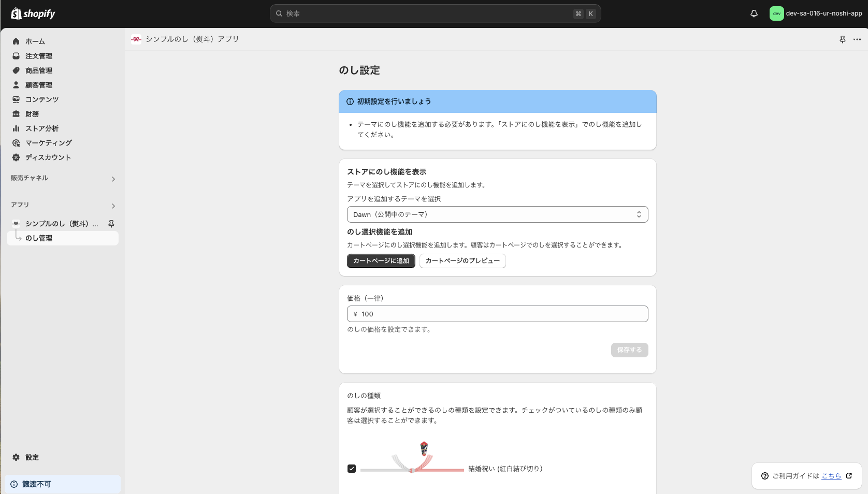
Task: Select 財務 in the sidebar
Action: (32, 114)
